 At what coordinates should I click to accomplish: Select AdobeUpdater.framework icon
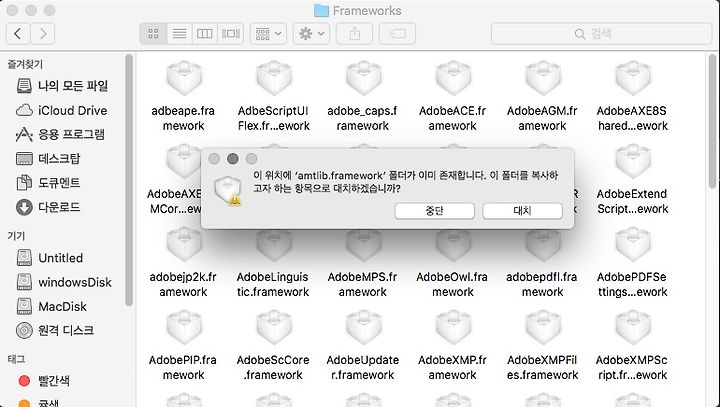[x=363, y=328]
